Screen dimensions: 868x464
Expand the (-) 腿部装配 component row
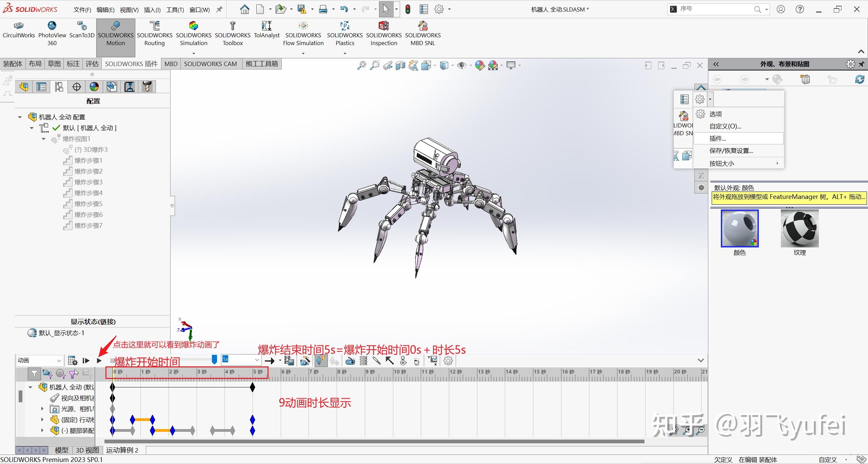pos(42,430)
